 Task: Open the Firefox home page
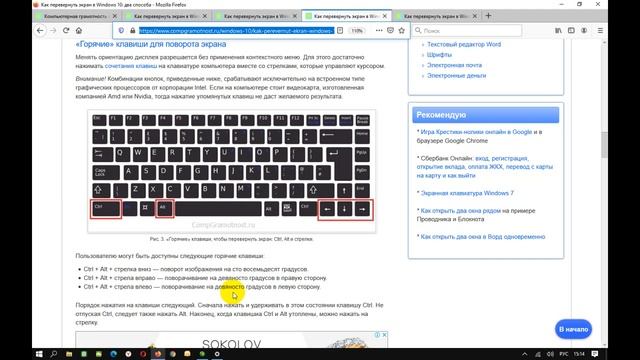[79, 31]
